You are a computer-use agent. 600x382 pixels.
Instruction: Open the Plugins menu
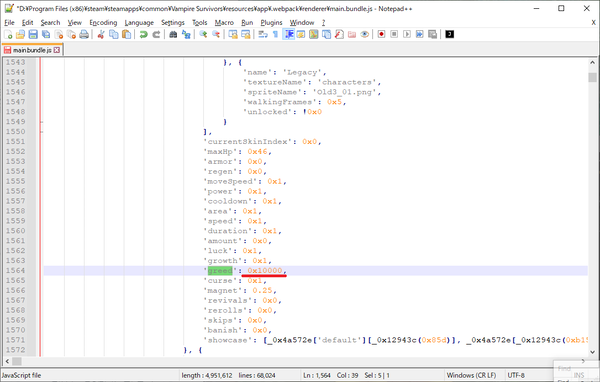click(271, 23)
